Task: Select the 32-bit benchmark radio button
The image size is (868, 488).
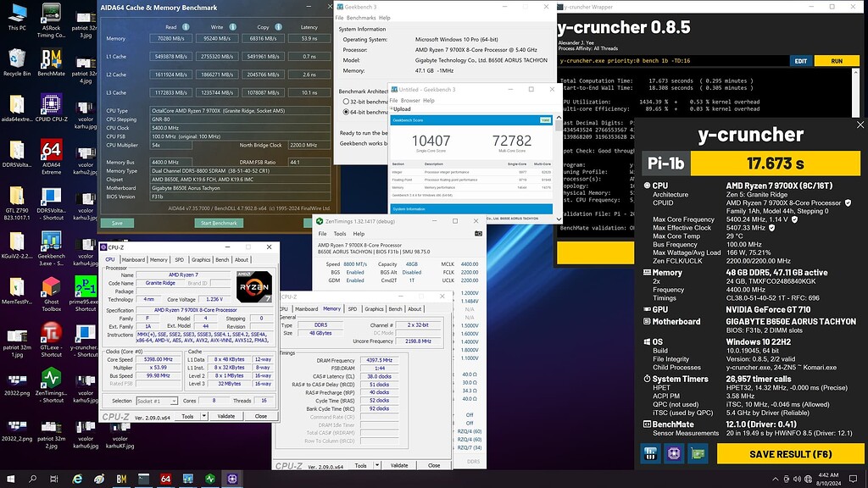Action: coord(347,102)
